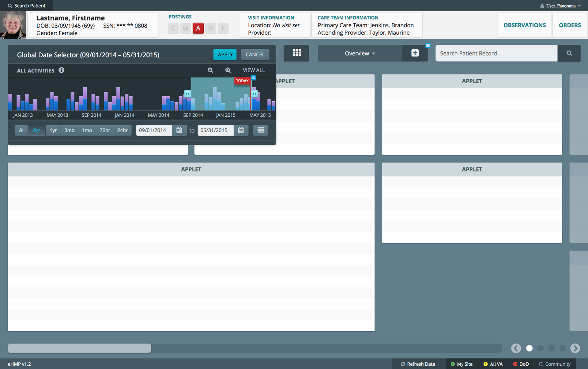This screenshot has width=588, height=369.
Task: Click the list view icon beside dates
Action: pyautogui.click(x=261, y=130)
